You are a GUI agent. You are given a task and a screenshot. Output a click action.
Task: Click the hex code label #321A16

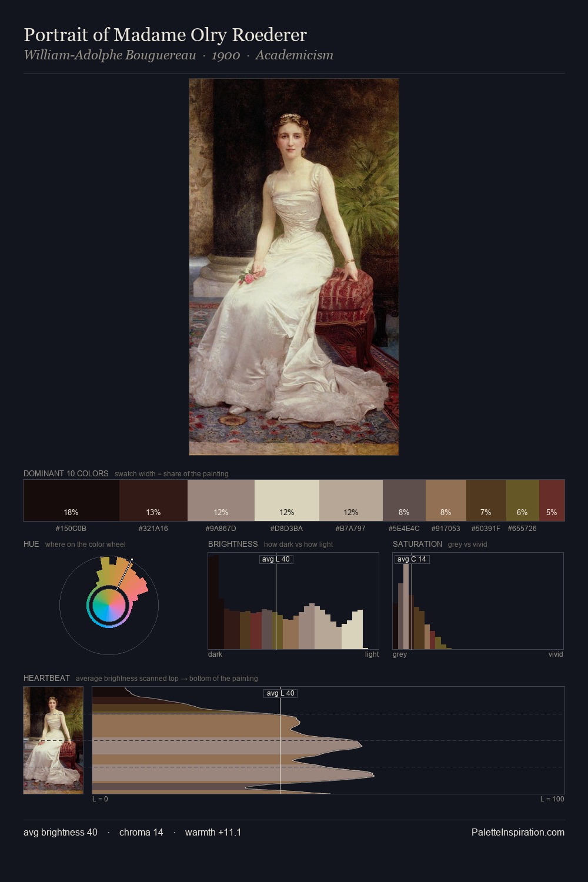[x=153, y=529]
